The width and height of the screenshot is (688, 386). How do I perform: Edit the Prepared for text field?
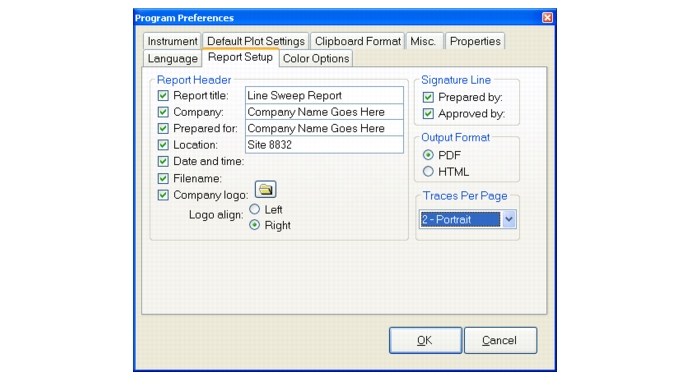pyautogui.click(x=324, y=128)
